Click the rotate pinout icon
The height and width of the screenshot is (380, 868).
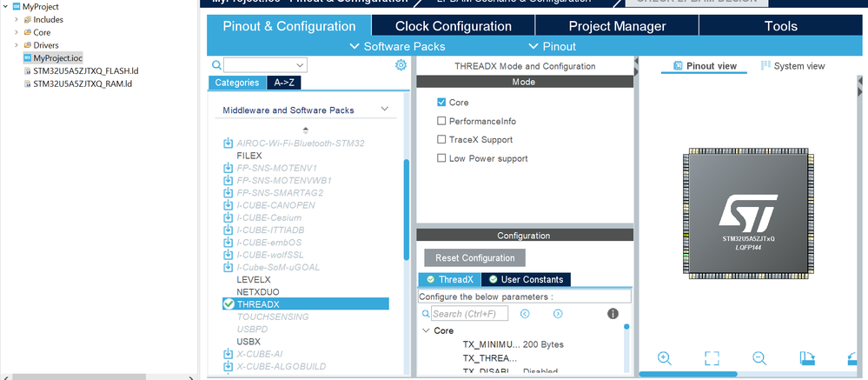pyautogui.click(x=807, y=358)
